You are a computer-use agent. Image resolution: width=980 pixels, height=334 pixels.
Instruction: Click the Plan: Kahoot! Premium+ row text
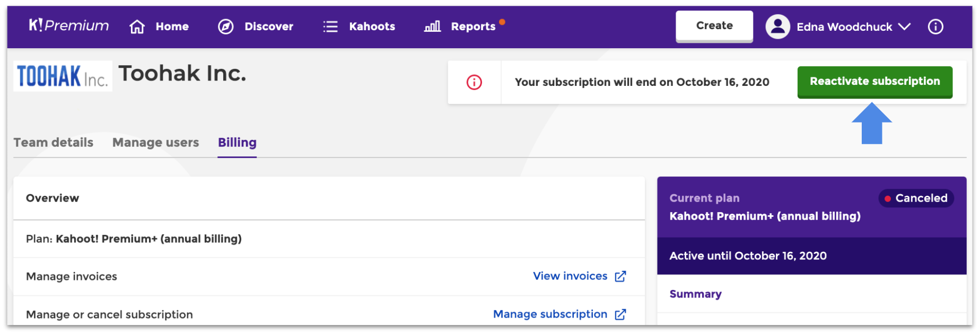(x=134, y=239)
